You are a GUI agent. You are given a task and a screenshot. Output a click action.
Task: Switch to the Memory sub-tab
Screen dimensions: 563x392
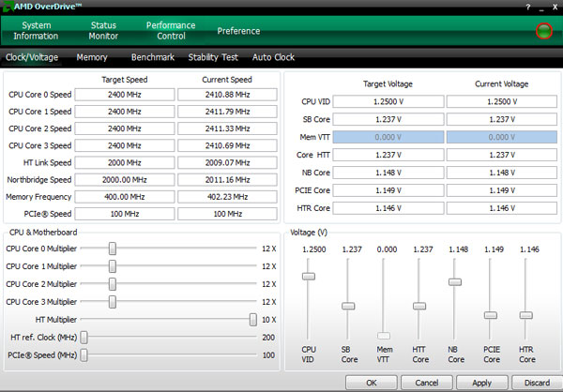coord(92,57)
